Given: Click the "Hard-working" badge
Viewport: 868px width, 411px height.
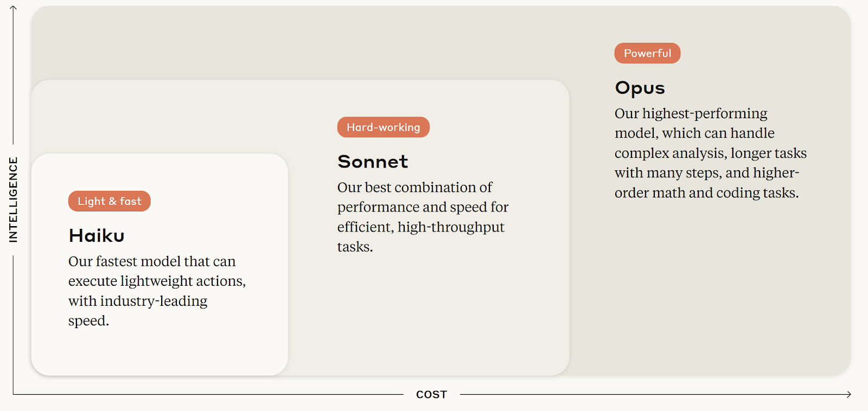Looking at the screenshot, I should point(384,127).
